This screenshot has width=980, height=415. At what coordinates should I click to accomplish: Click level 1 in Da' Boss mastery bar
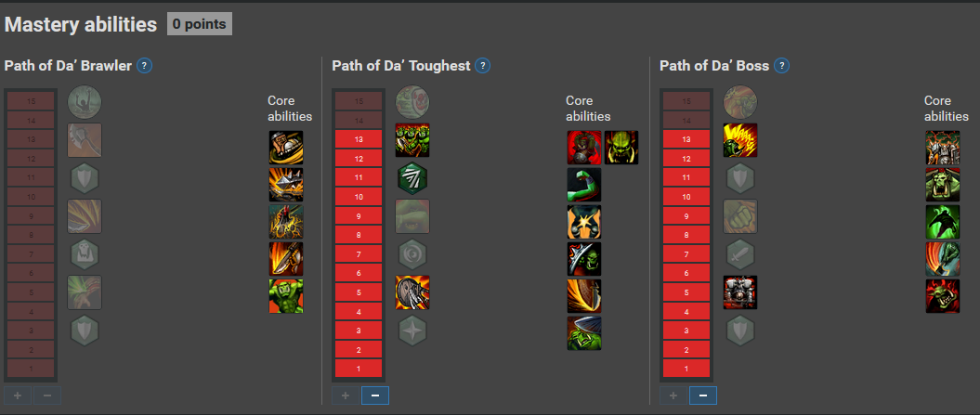[686, 369]
